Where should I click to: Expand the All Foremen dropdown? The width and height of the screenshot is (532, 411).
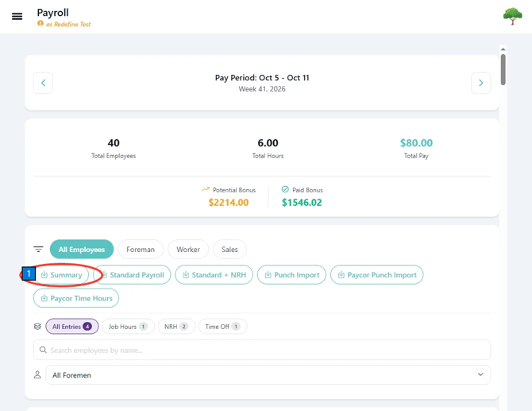coord(268,375)
